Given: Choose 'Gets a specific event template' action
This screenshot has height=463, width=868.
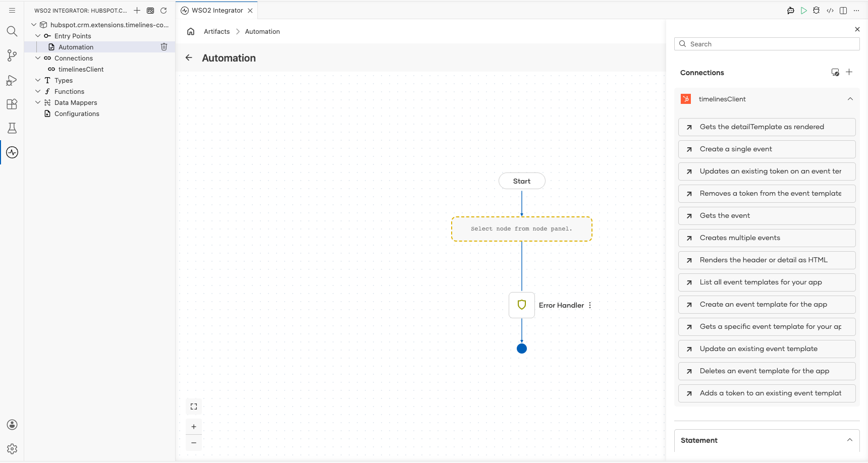Looking at the screenshot, I should click(x=767, y=327).
